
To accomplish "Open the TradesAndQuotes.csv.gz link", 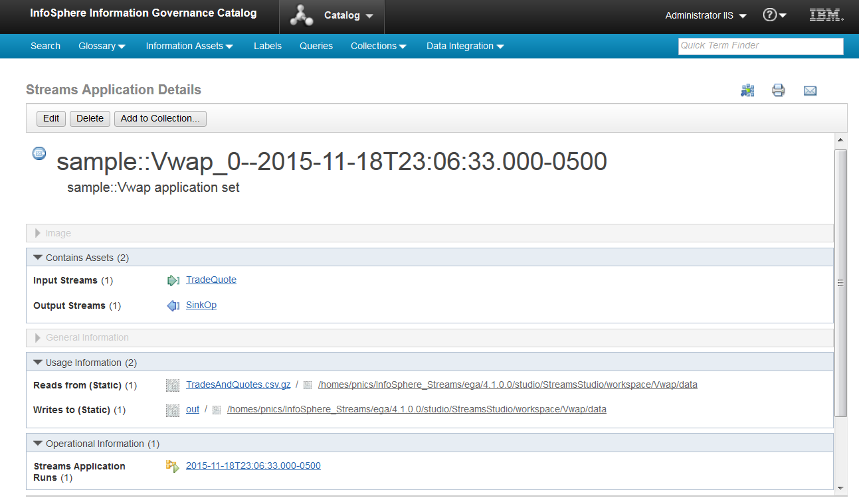I will [238, 384].
